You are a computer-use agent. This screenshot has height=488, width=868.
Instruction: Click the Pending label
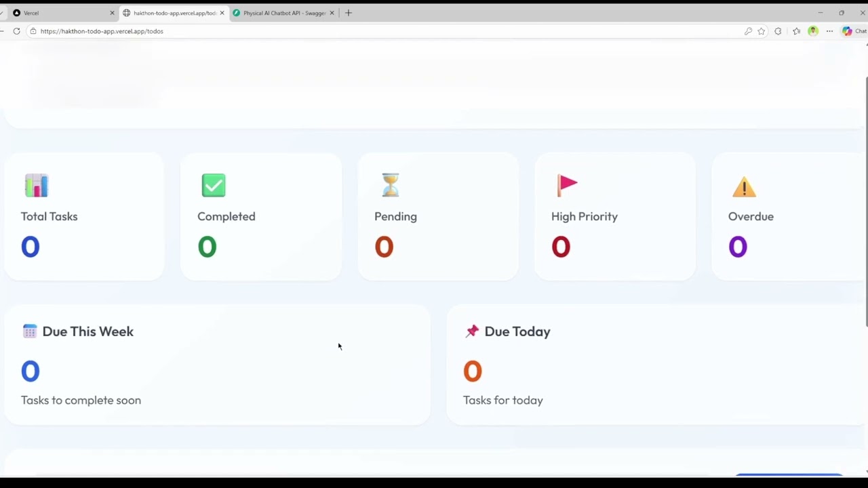click(x=395, y=216)
